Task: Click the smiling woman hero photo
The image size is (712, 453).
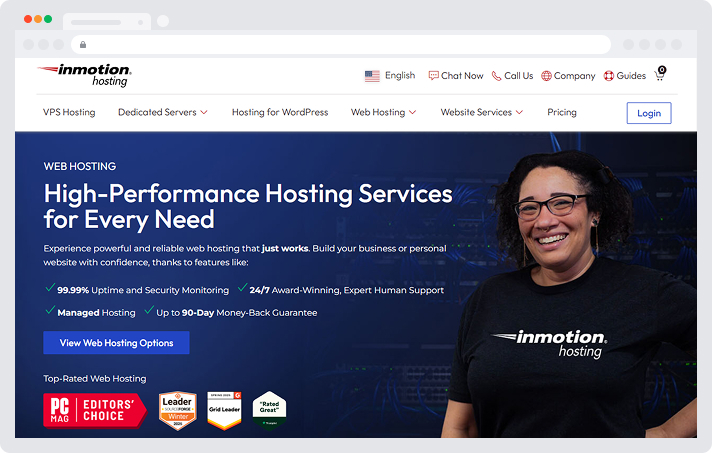Action: [x=569, y=294]
